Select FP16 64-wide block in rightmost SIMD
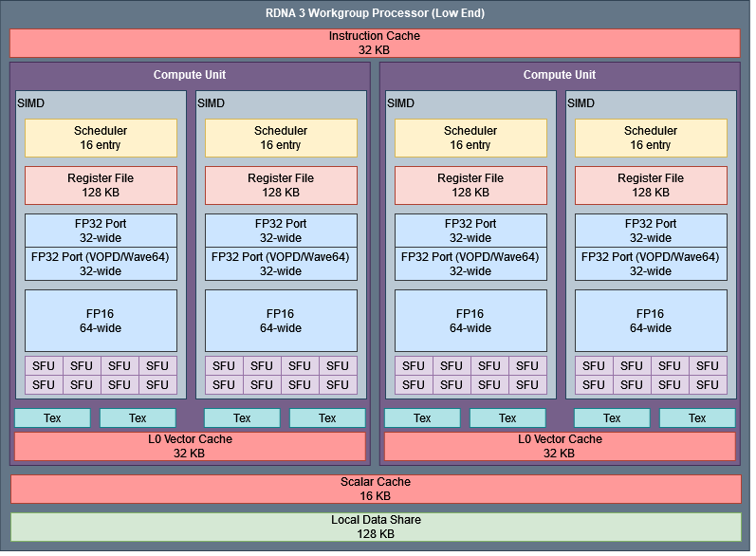The height and width of the screenshot is (556, 756). [x=651, y=321]
